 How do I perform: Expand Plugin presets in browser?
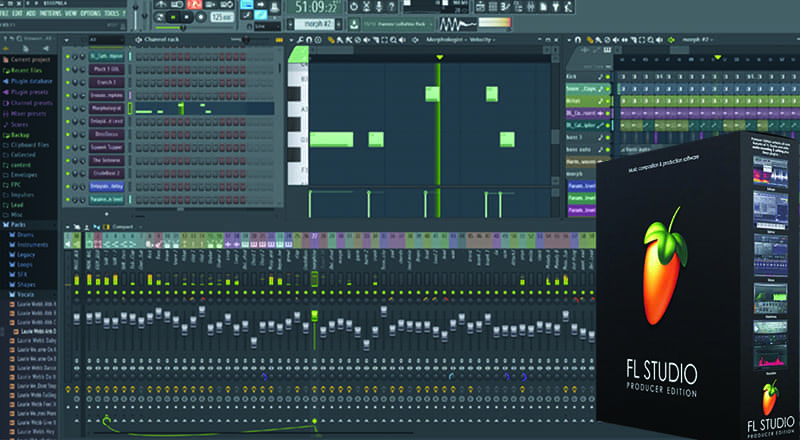pyautogui.click(x=26, y=92)
